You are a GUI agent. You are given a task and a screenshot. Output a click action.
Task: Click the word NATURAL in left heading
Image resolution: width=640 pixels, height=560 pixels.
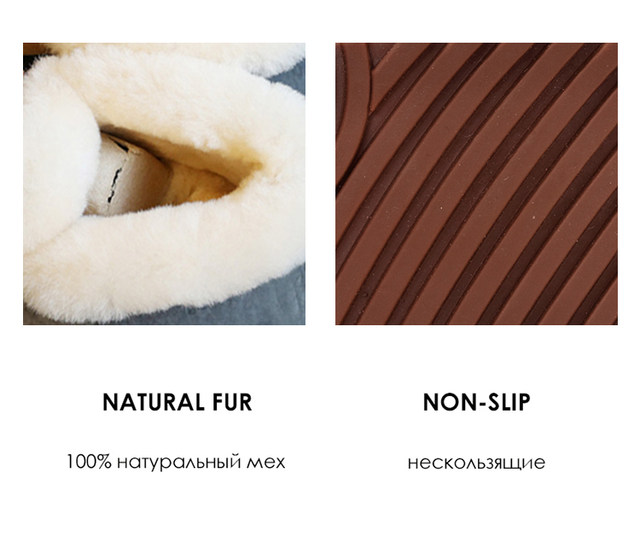[x=153, y=402]
